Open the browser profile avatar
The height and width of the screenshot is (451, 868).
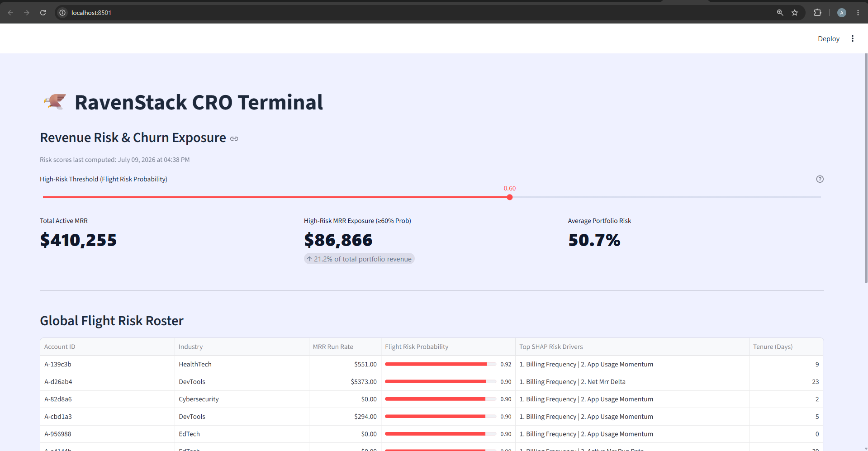pos(842,13)
